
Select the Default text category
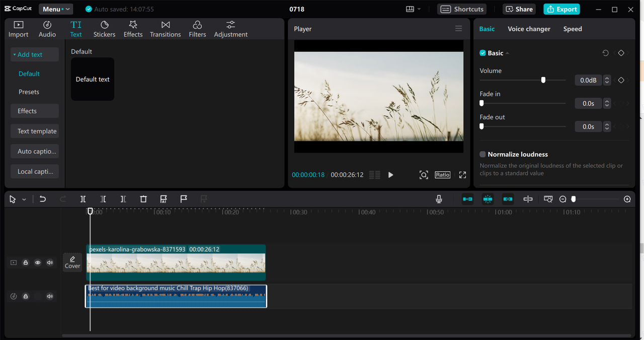(x=29, y=74)
